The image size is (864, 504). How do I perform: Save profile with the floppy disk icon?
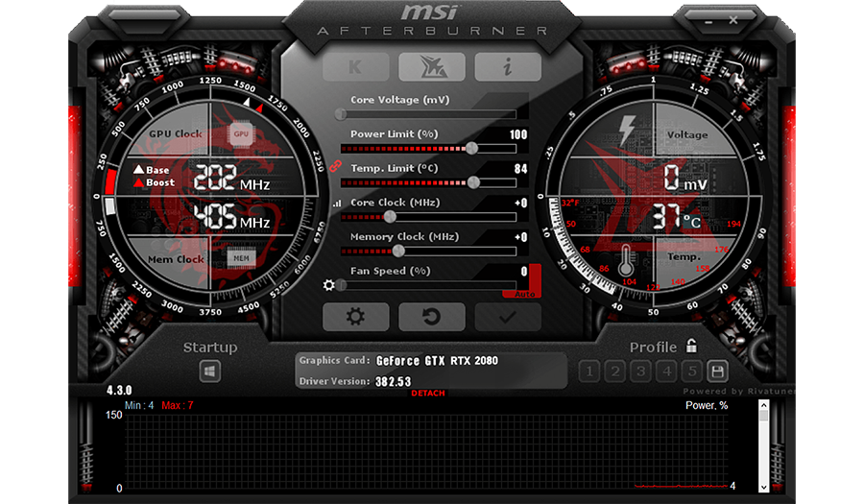(x=717, y=372)
